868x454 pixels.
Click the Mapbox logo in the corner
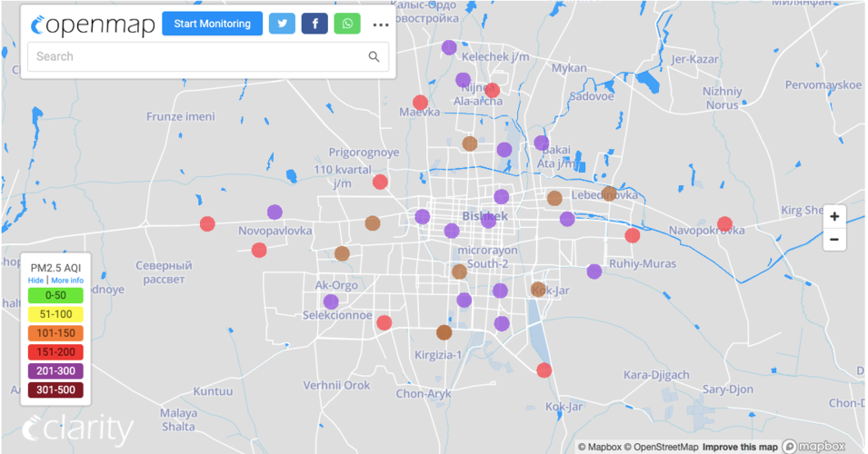[x=814, y=446]
